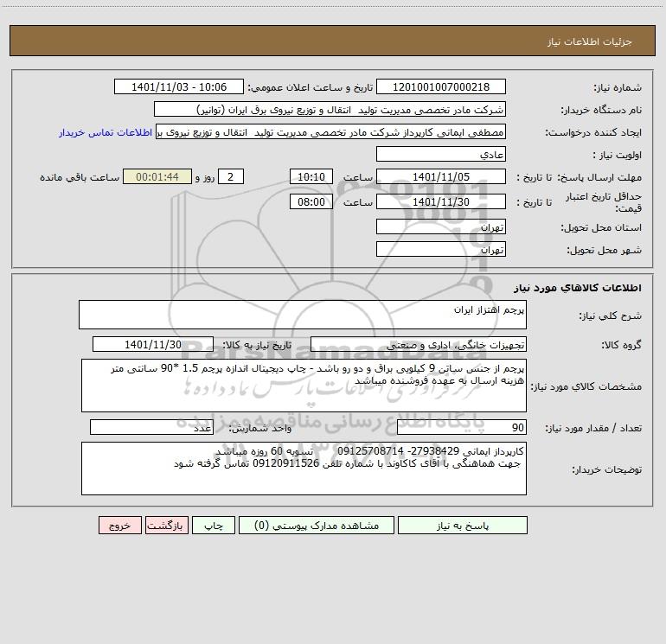Click label نام دستگاه خریدار
666x644 pixels.
601,110
